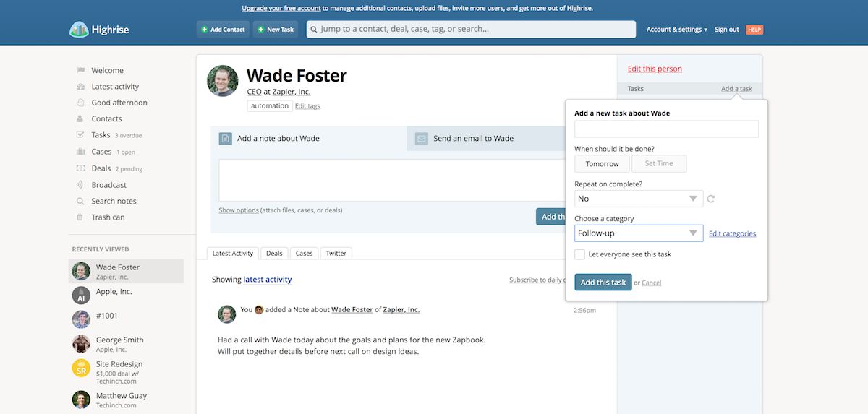The width and height of the screenshot is (868, 414).
Task: Open Account & settings menu
Action: pyautogui.click(x=676, y=30)
